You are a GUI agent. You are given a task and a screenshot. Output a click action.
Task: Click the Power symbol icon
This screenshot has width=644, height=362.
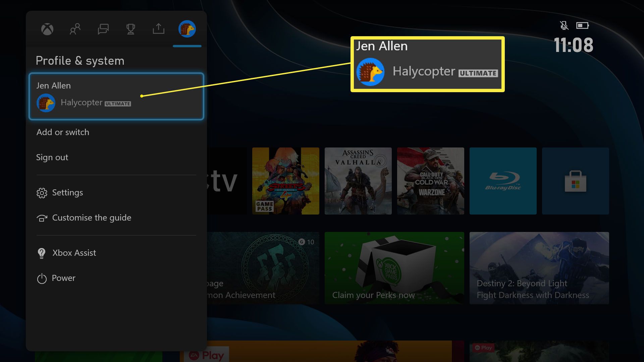(x=42, y=279)
